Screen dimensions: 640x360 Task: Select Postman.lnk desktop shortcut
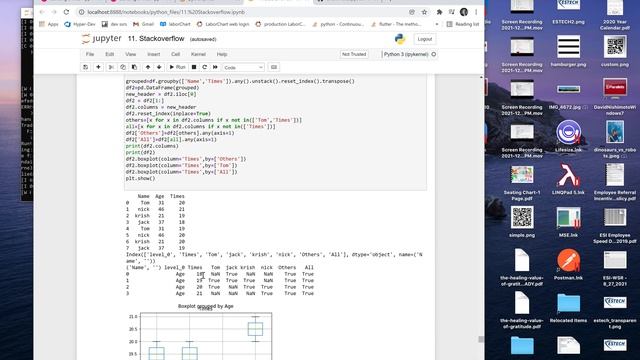tap(568, 264)
